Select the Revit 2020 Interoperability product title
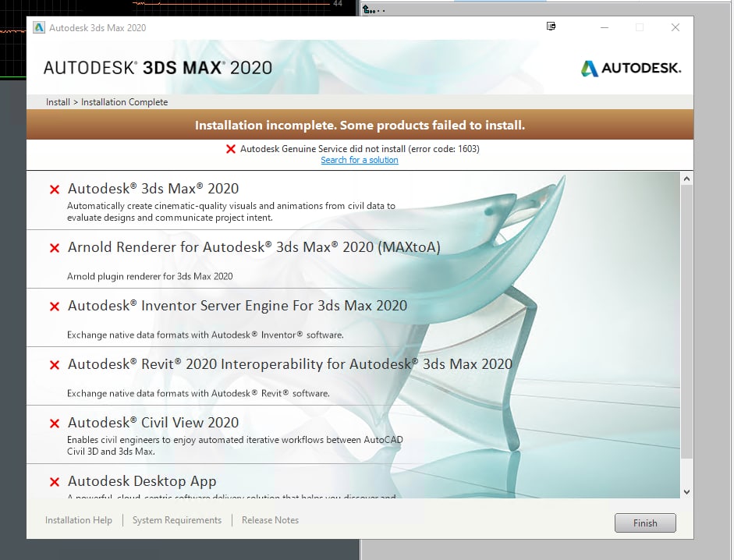 click(x=289, y=364)
